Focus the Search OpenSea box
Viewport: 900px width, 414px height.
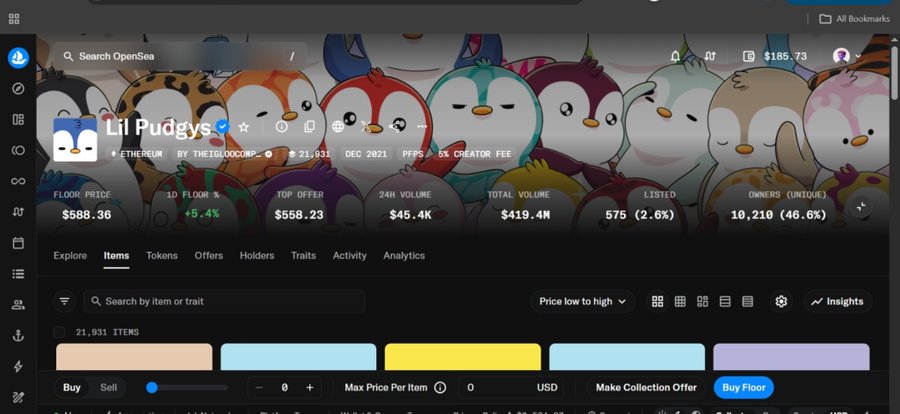[180, 56]
